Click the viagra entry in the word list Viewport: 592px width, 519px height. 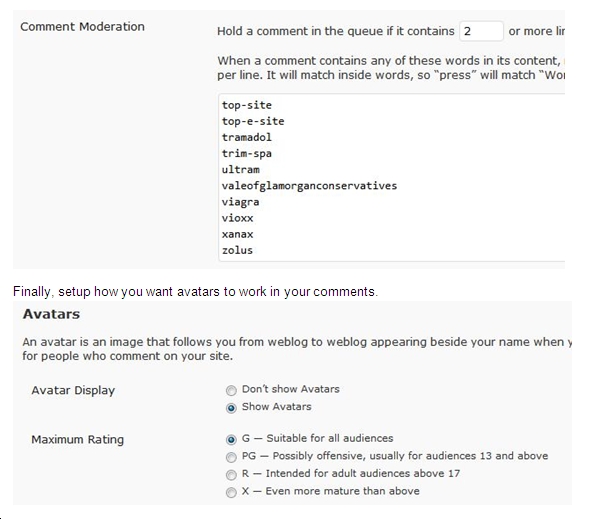(x=240, y=202)
